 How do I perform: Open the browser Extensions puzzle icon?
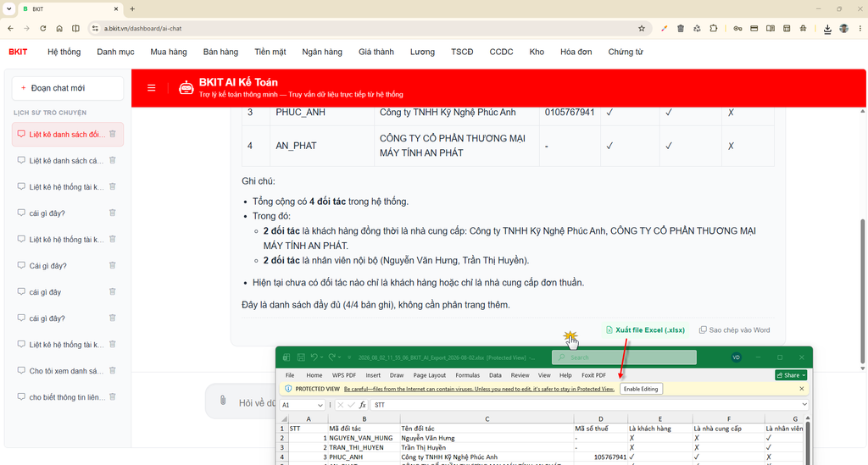(x=714, y=28)
